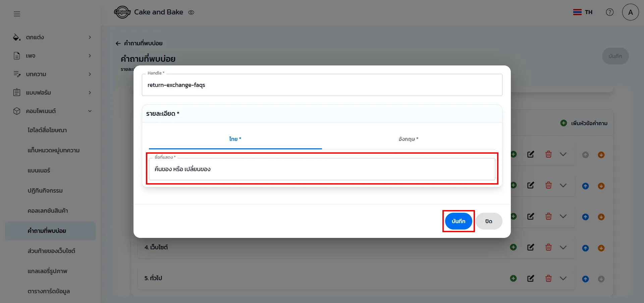Open แบนเนอร์ in the sidebar
Image resolution: width=644 pixels, height=303 pixels.
[39, 170]
